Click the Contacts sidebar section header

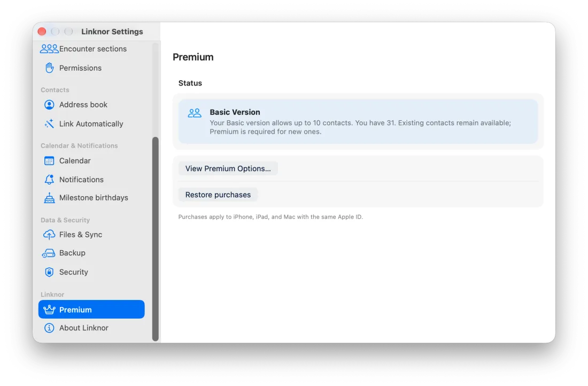tap(55, 90)
